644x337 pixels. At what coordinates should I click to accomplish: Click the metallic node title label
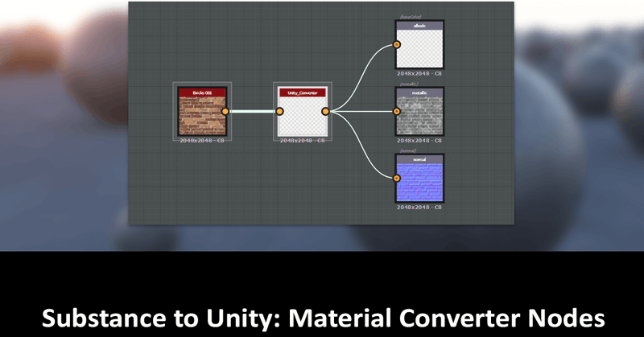tap(419, 92)
